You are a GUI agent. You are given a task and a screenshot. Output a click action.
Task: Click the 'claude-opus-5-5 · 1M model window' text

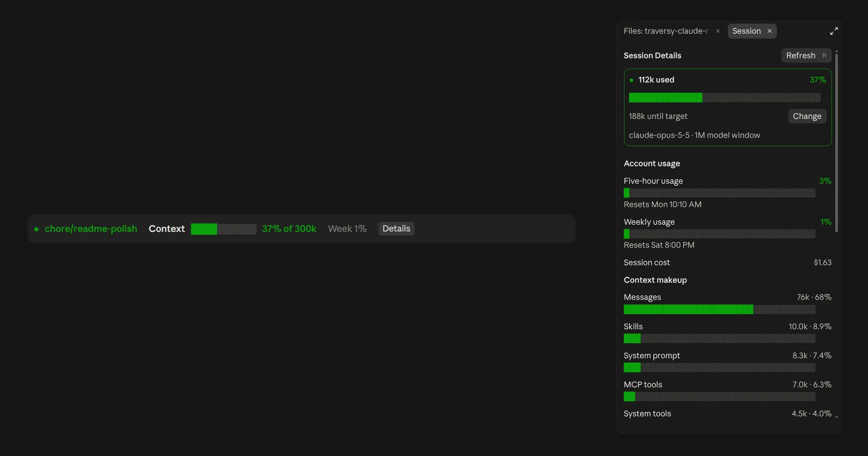point(694,135)
